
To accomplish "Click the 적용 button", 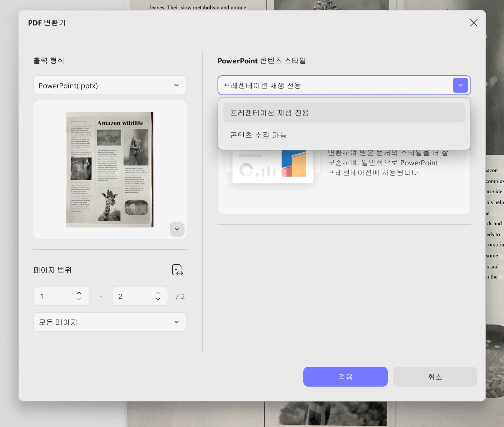I will click(345, 377).
